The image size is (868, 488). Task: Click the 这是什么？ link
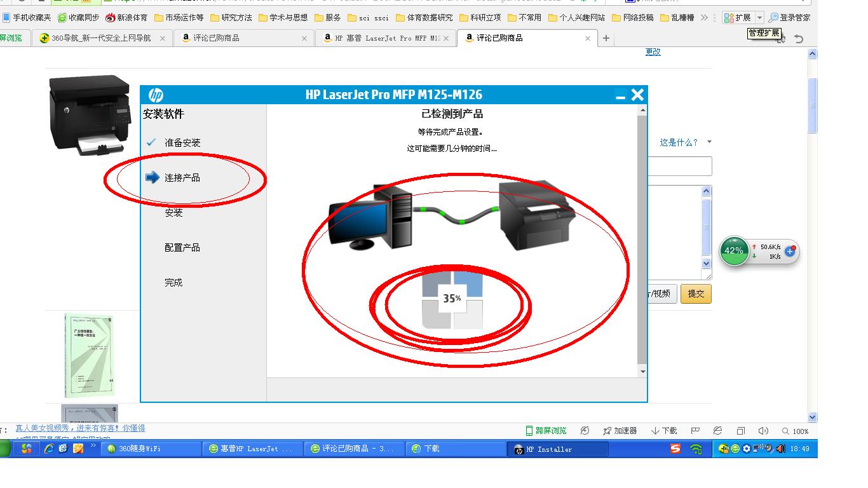click(x=679, y=142)
